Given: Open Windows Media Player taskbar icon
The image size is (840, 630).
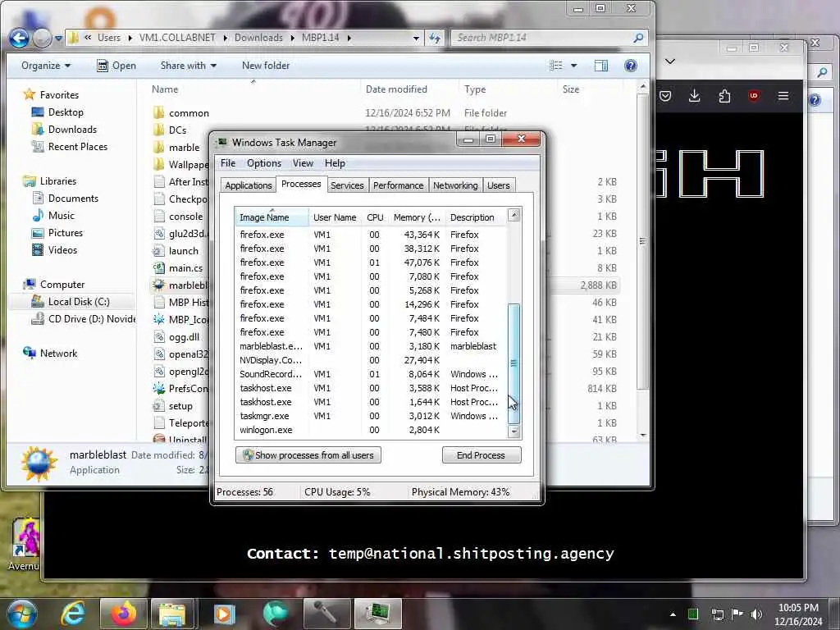Looking at the screenshot, I should click(224, 614).
